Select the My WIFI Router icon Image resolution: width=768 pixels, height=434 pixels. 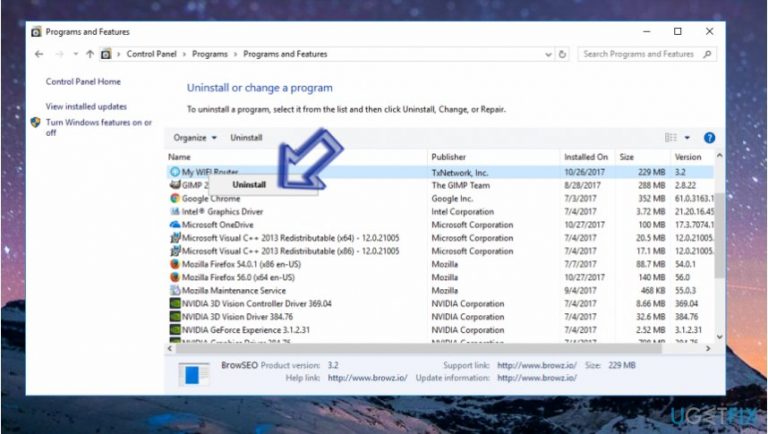(x=175, y=172)
